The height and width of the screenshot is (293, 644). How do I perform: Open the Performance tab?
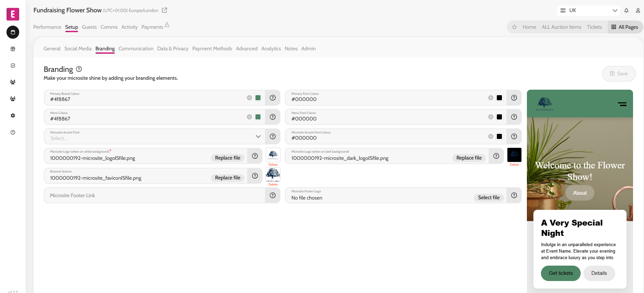click(47, 27)
